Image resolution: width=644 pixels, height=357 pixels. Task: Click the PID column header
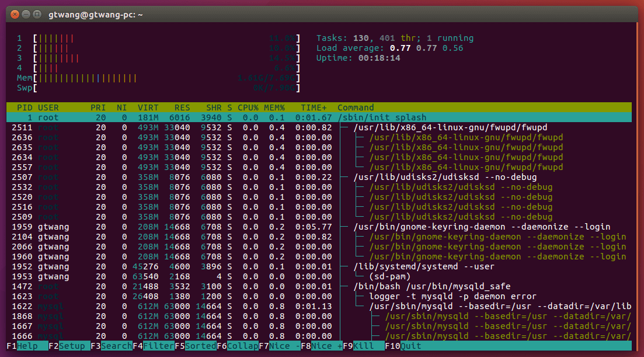[25, 108]
